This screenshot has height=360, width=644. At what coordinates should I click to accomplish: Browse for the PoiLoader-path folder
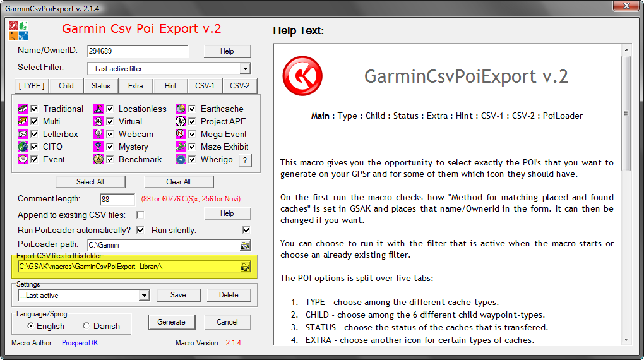click(x=245, y=245)
